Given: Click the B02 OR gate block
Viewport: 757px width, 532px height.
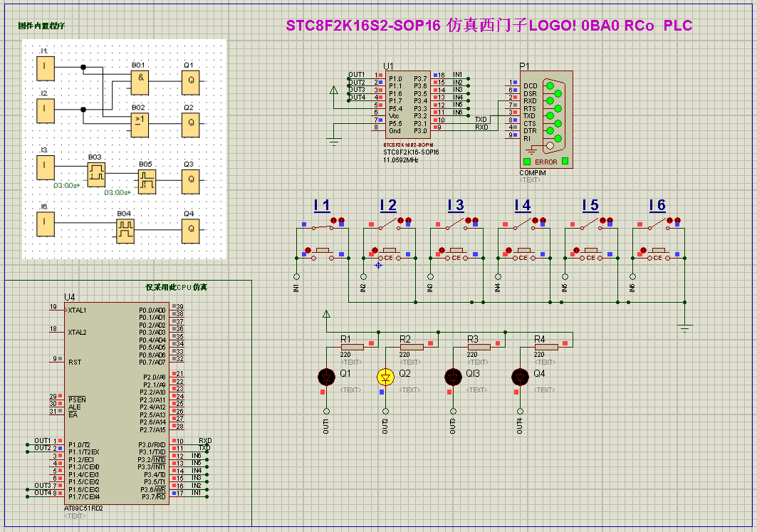Looking at the screenshot, I should pos(140,125).
